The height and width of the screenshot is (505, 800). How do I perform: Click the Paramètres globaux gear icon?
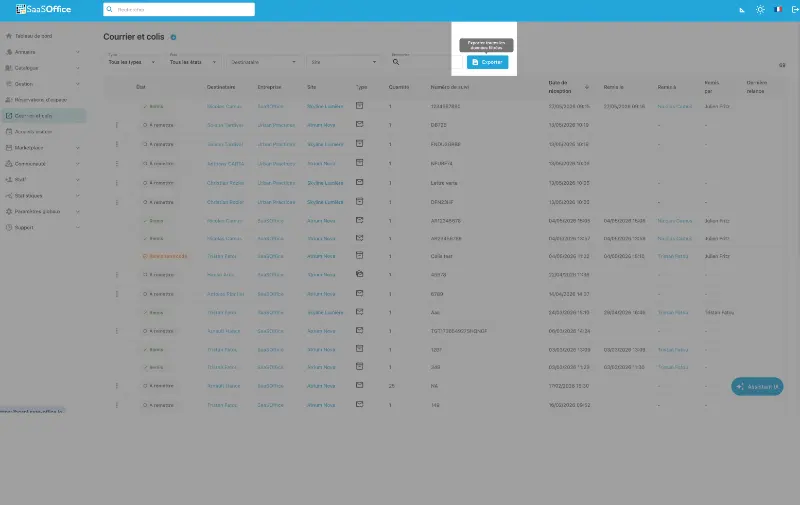9,212
